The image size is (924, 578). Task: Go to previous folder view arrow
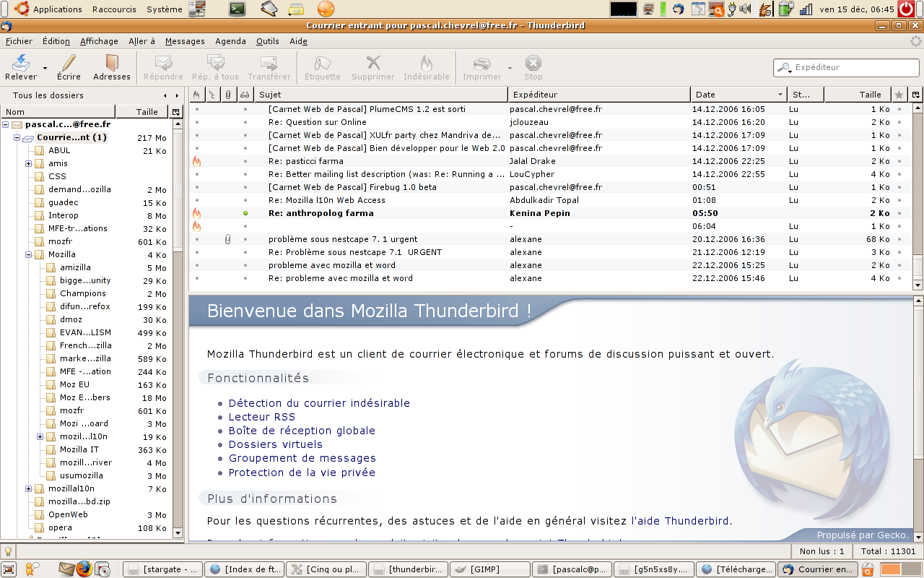(x=165, y=95)
